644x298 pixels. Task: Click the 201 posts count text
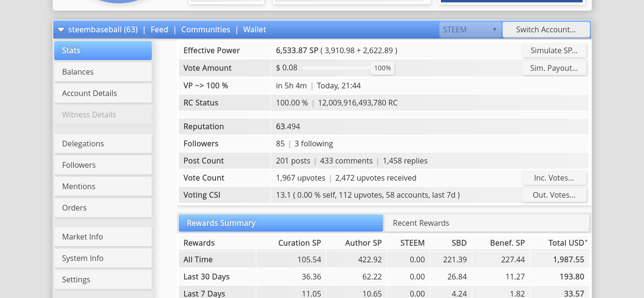(x=293, y=161)
